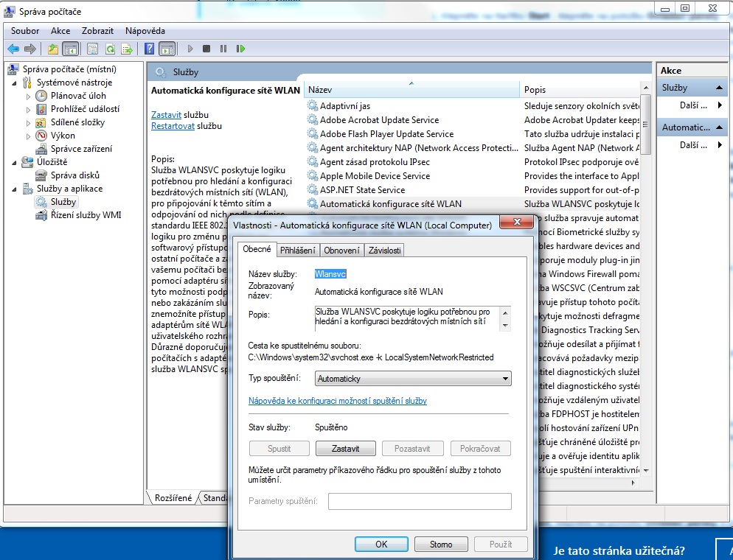Click the Export List toolbar icon
The height and width of the screenshot is (560, 733).
(x=127, y=49)
